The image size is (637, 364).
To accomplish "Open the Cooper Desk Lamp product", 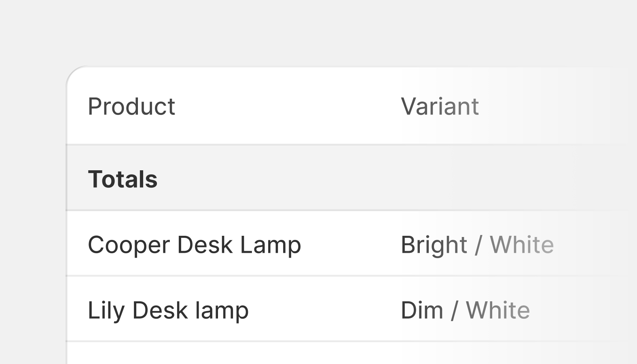I will coord(195,245).
